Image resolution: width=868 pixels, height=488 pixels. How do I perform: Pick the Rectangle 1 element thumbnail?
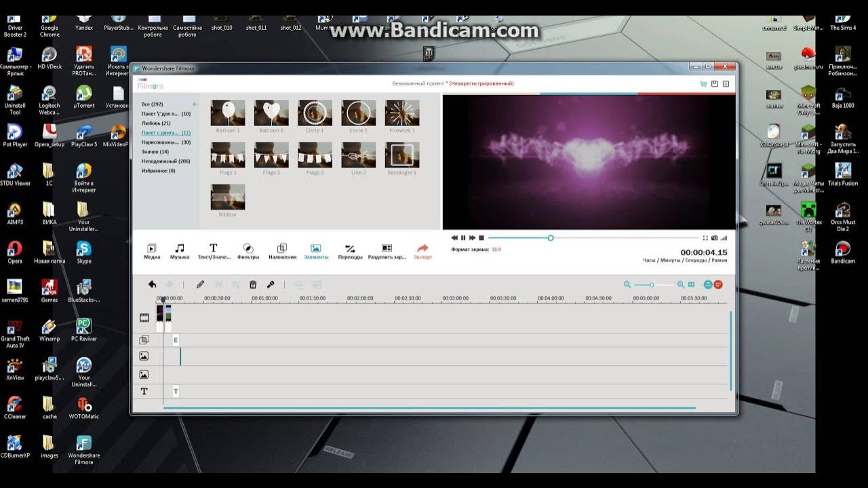pyautogui.click(x=402, y=155)
